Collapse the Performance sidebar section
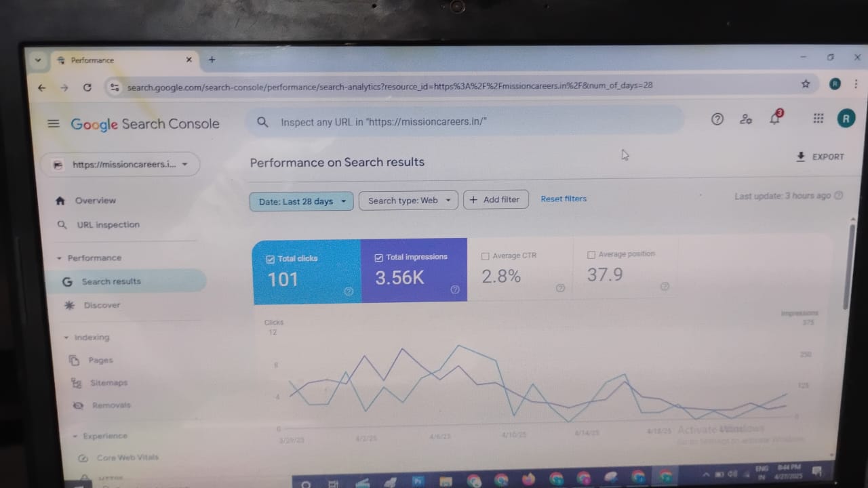This screenshot has width=868, height=488. tap(59, 258)
